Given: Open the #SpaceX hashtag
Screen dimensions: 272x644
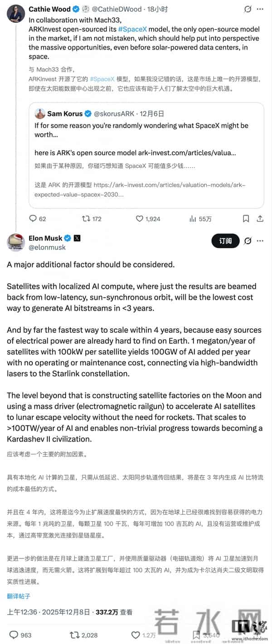Looking at the screenshot, I should tap(133, 29).
